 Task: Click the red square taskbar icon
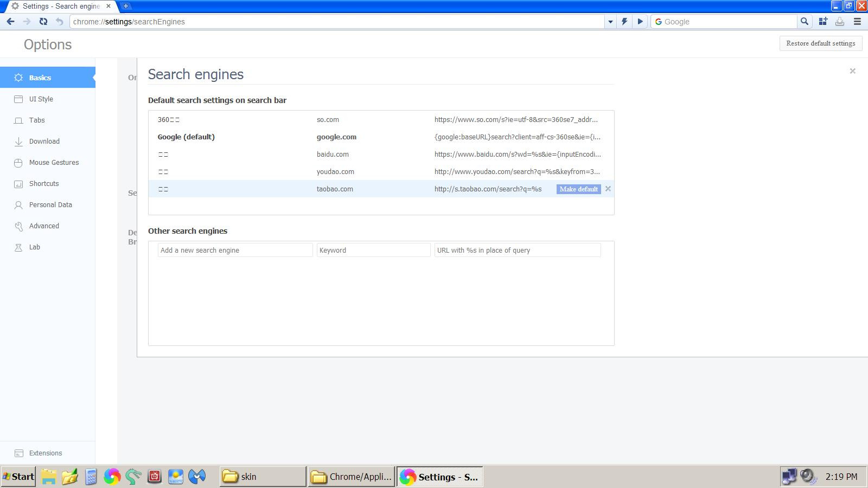pyautogui.click(x=155, y=477)
